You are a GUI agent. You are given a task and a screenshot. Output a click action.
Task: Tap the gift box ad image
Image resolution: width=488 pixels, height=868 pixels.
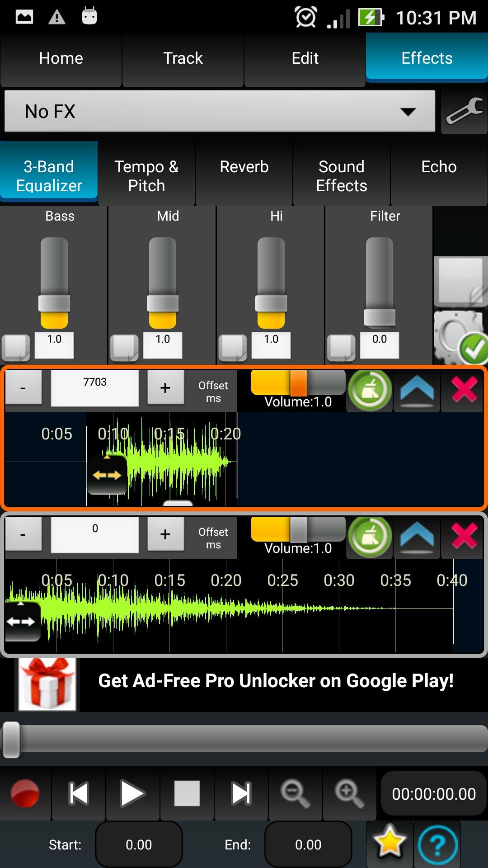pyautogui.click(x=48, y=684)
